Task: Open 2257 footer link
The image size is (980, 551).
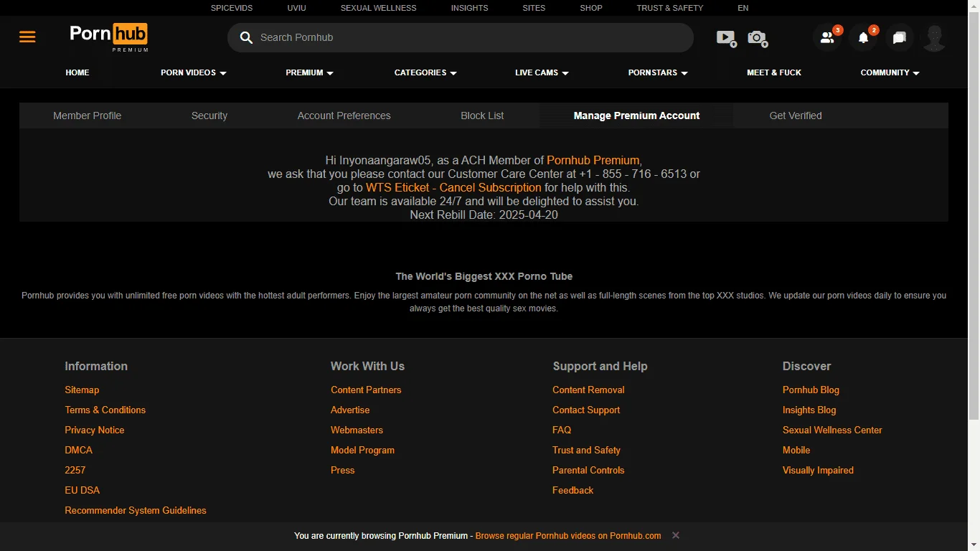Action: click(x=75, y=470)
